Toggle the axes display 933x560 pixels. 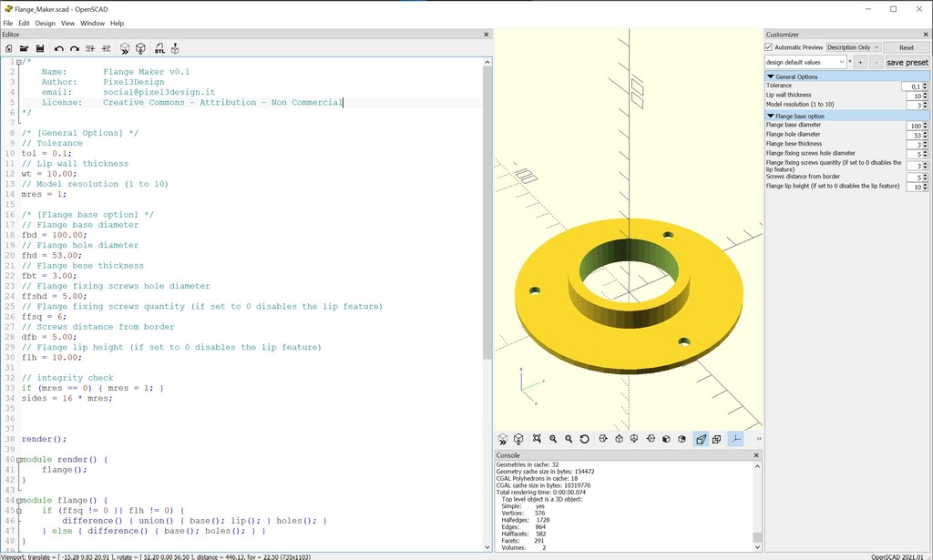click(736, 439)
